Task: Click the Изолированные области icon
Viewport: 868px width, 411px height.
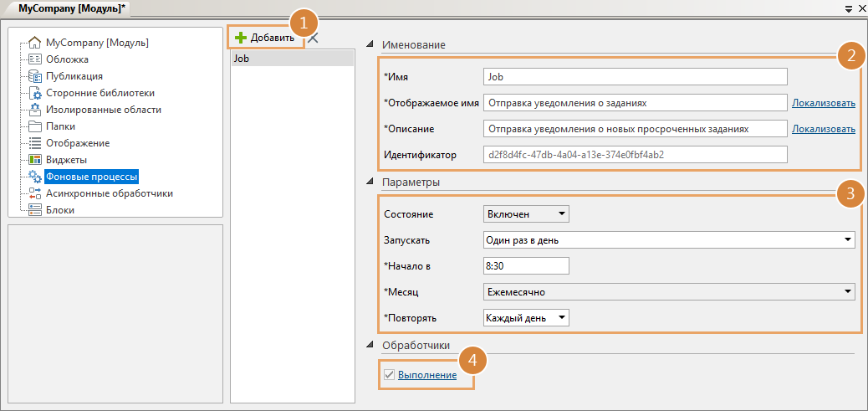Action: 35,110
